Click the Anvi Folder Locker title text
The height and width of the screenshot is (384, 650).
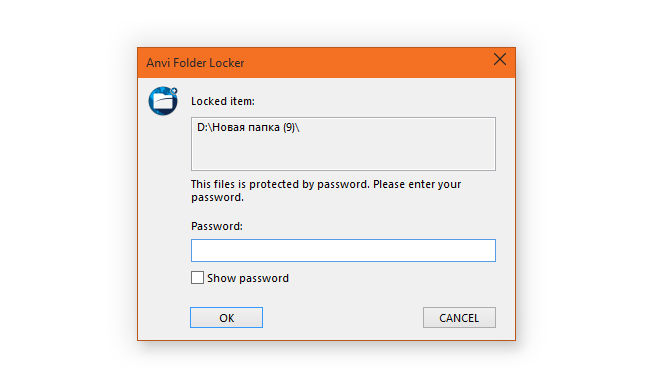(x=195, y=63)
